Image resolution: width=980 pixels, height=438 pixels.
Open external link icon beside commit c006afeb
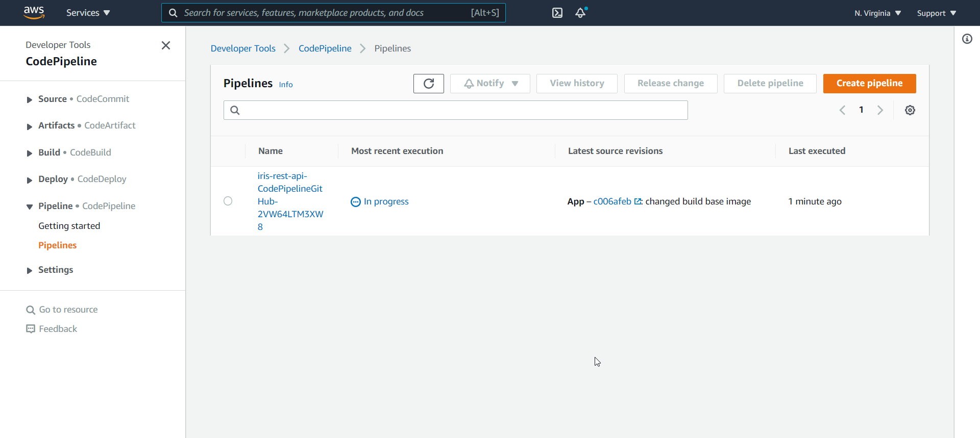coord(638,201)
